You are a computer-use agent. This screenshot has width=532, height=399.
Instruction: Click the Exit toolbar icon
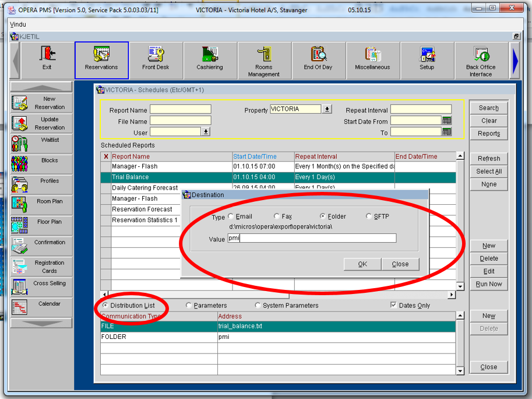[x=47, y=61]
